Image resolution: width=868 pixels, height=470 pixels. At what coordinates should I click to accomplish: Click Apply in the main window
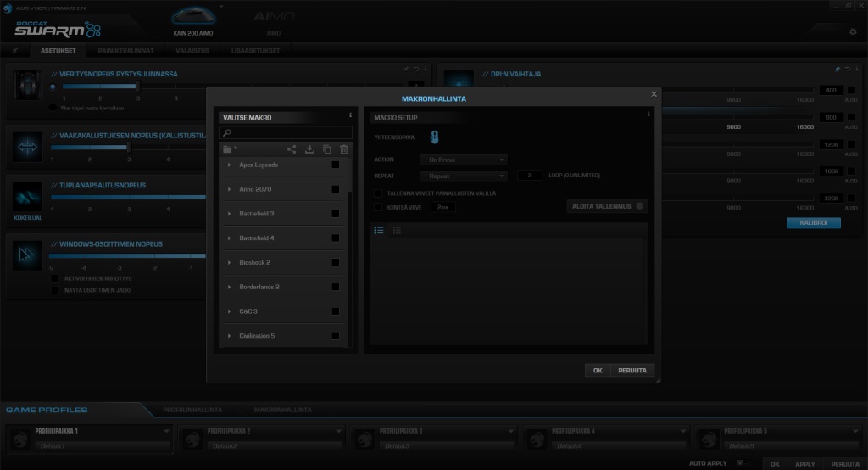[805, 464]
